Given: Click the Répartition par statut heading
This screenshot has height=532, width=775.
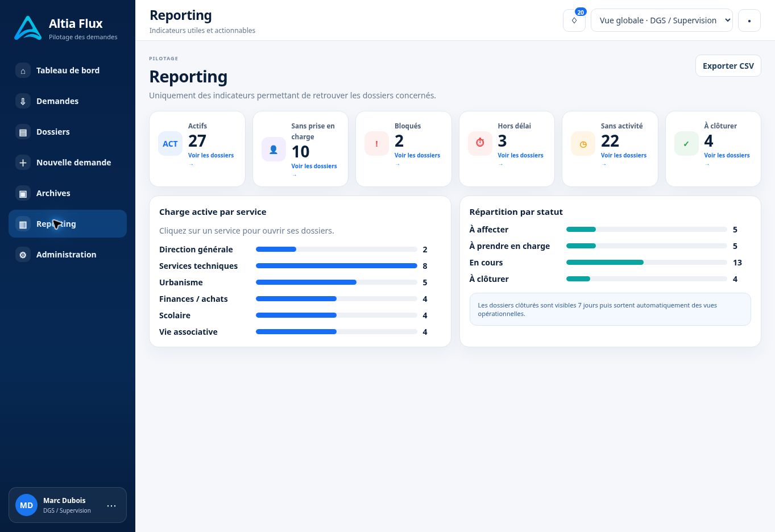Looking at the screenshot, I should click(x=516, y=212).
